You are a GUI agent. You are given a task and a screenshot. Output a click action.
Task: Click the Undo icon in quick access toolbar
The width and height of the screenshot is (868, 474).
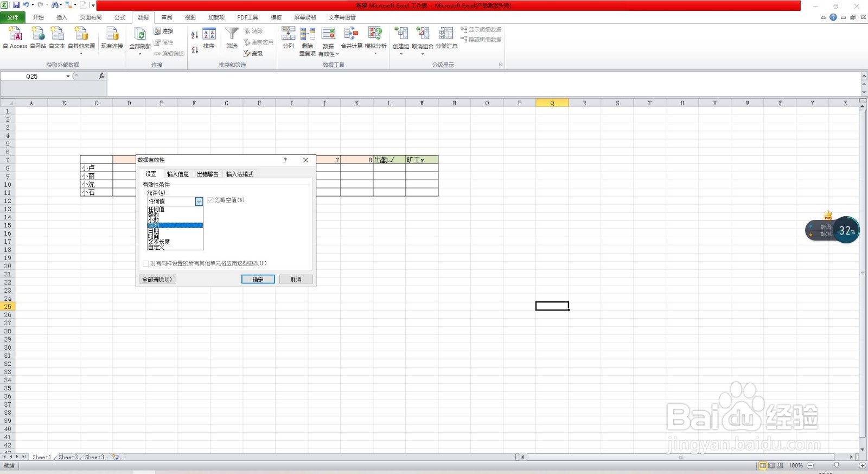point(25,5)
